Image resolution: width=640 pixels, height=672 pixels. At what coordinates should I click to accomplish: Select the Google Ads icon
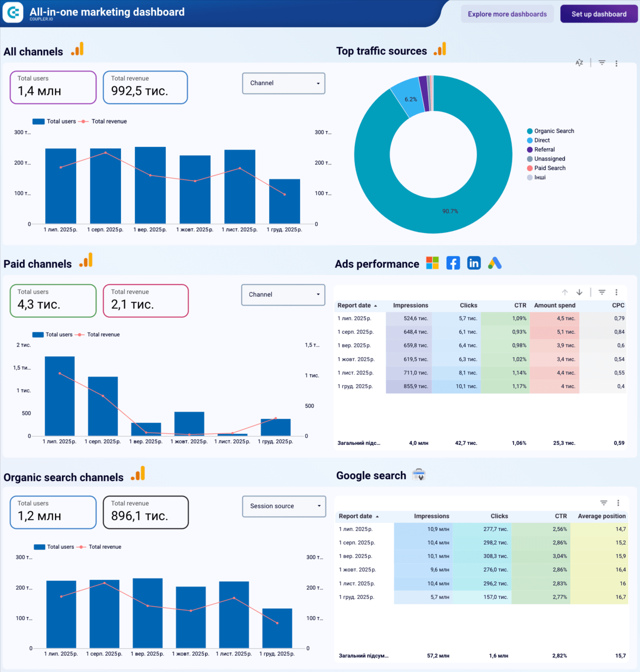(x=494, y=263)
